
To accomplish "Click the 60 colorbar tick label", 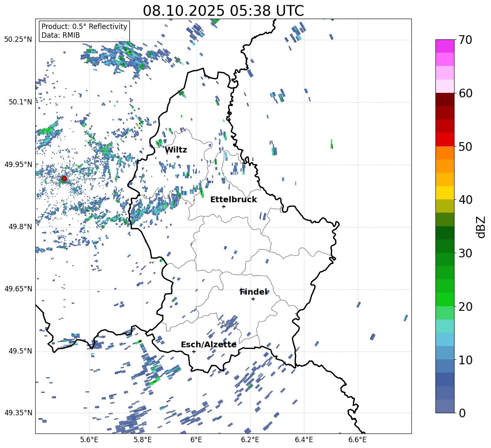I will (x=465, y=93).
